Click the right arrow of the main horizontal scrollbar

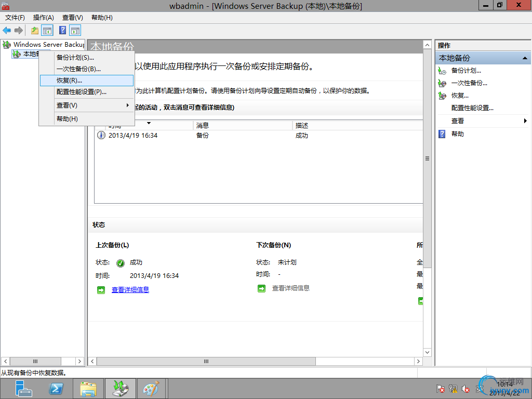(418, 362)
